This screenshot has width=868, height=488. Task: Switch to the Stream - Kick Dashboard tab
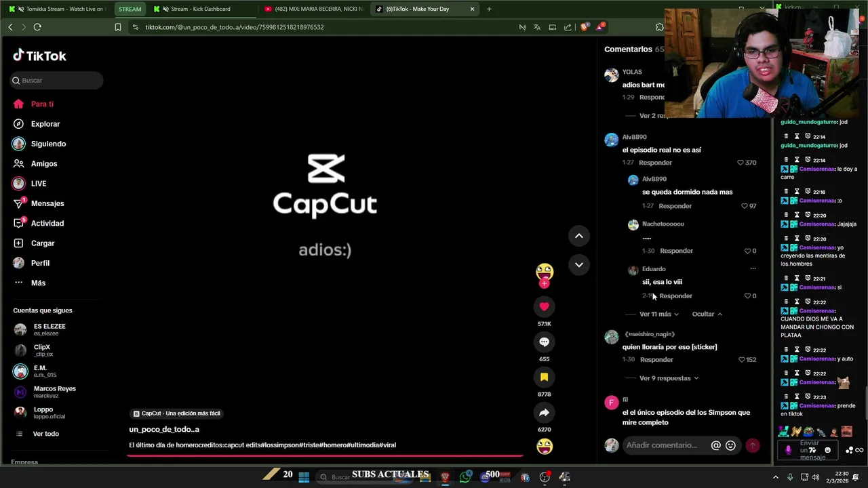click(x=200, y=9)
